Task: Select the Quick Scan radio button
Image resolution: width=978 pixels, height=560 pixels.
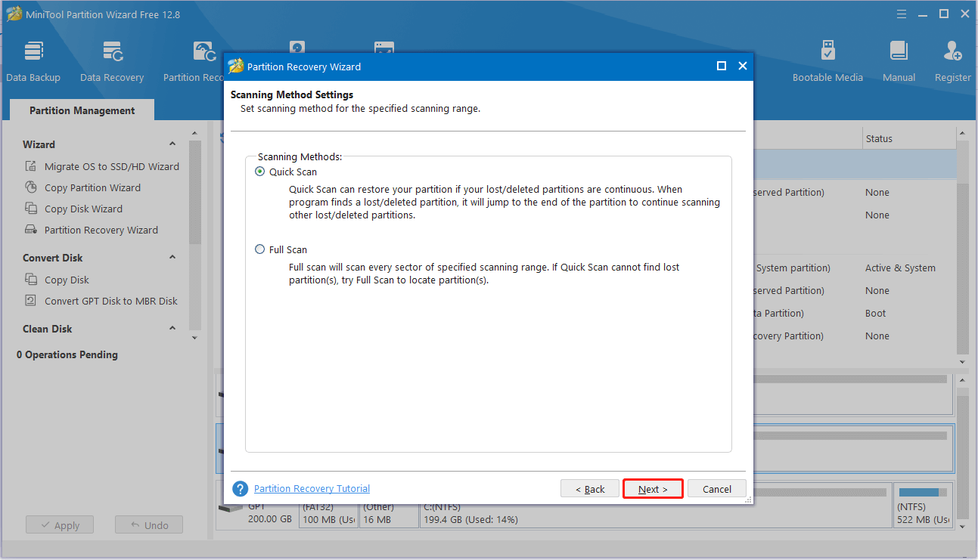Action: tap(259, 172)
